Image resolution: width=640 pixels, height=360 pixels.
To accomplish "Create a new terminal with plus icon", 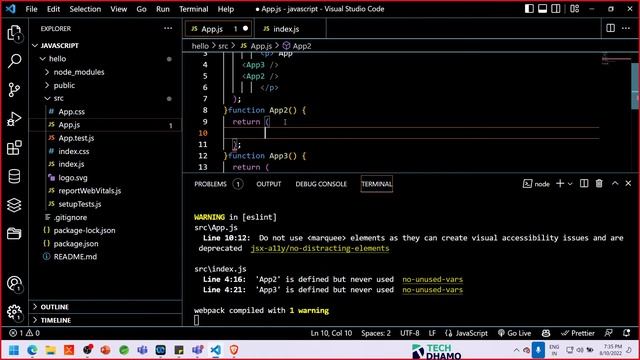I will pyautogui.click(x=560, y=184).
